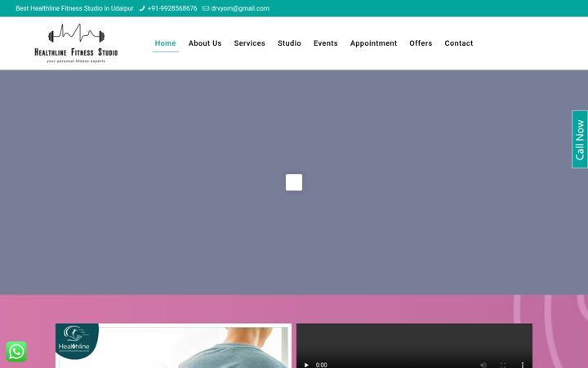The height and width of the screenshot is (368, 588).
Task: Go to Home menu item
Action: (x=165, y=43)
